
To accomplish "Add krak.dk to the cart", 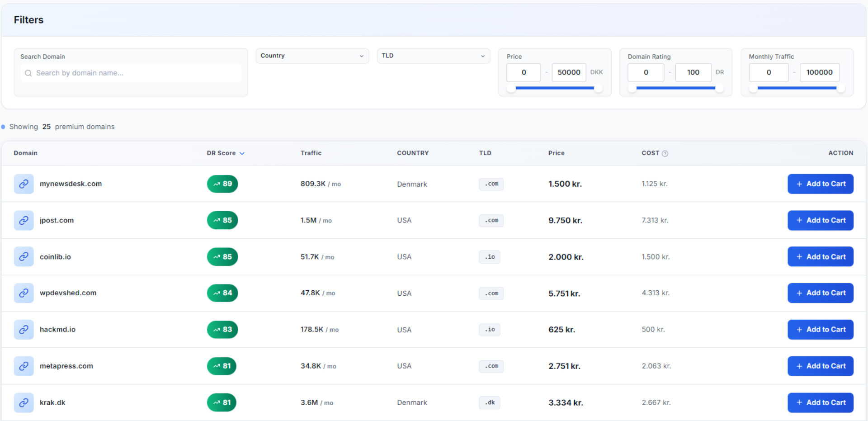I will (x=820, y=402).
